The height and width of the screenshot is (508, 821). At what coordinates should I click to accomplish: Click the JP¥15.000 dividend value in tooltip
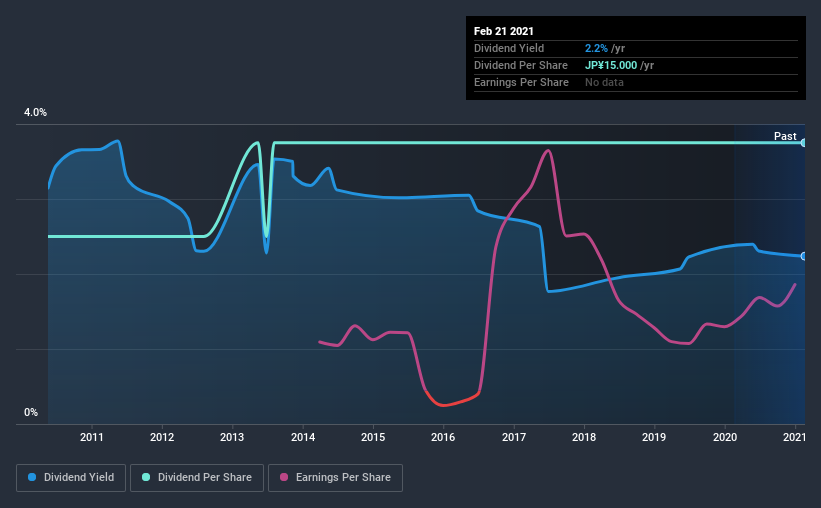611,65
